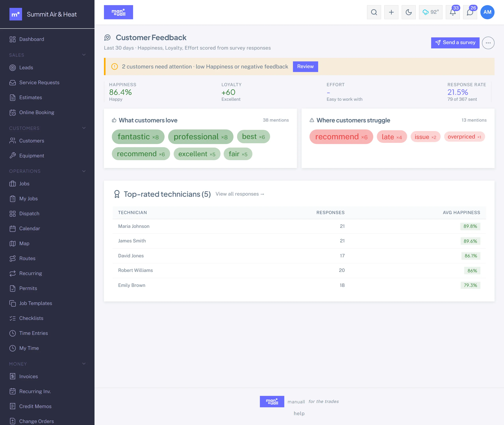Select the red 'recommend ×6' struggle tag

click(341, 137)
